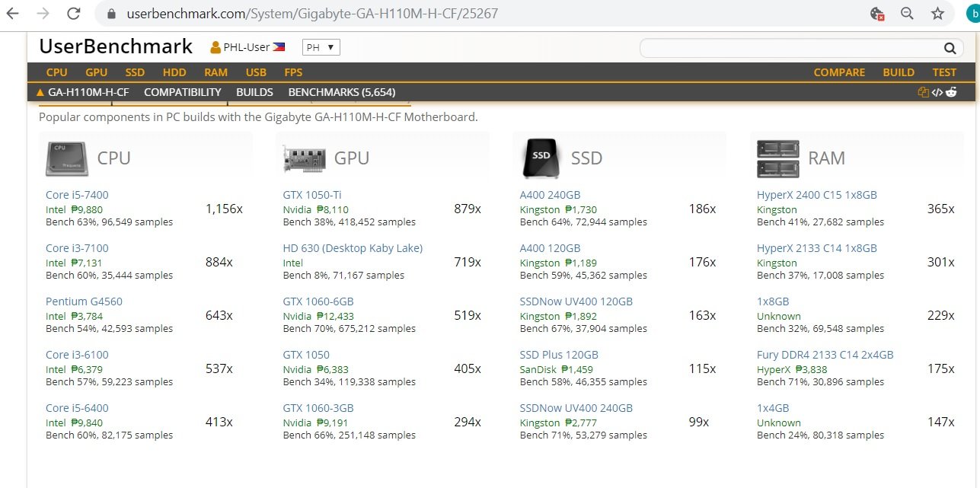Open the PH country dropdown

(x=321, y=47)
